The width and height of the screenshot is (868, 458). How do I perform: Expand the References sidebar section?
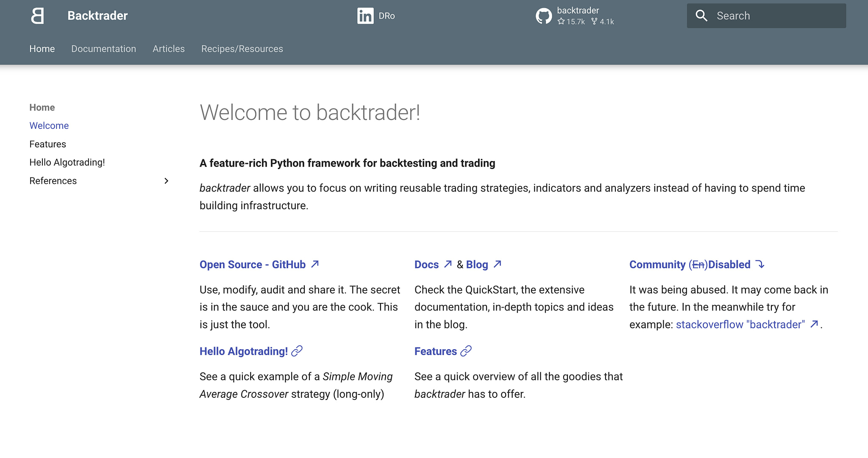[x=167, y=181]
